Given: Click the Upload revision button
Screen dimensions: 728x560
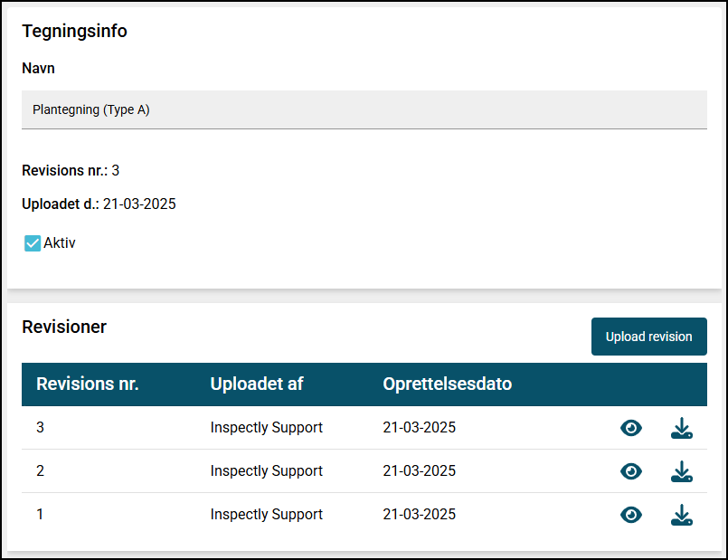Looking at the screenshot, I should 648,337.
